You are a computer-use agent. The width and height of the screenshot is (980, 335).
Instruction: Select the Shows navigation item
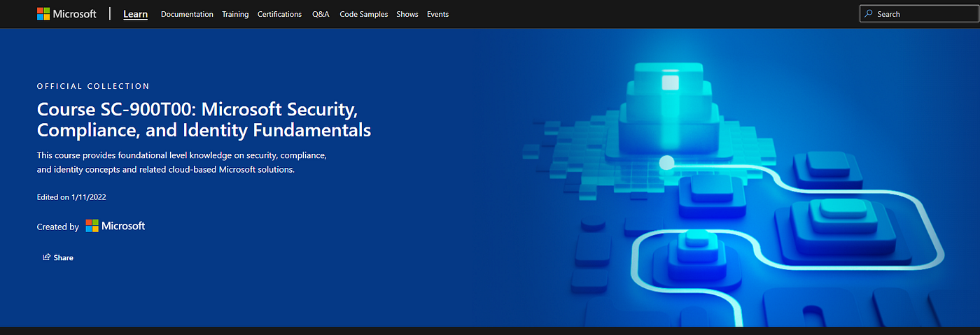pyautogui.click(x=407, y=14)
